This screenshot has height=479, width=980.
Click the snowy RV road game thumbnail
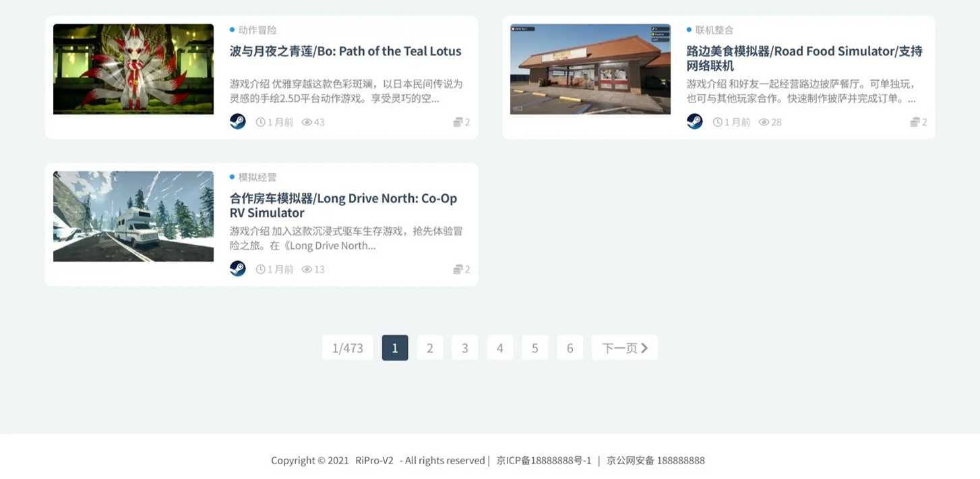tap(133, 216)
